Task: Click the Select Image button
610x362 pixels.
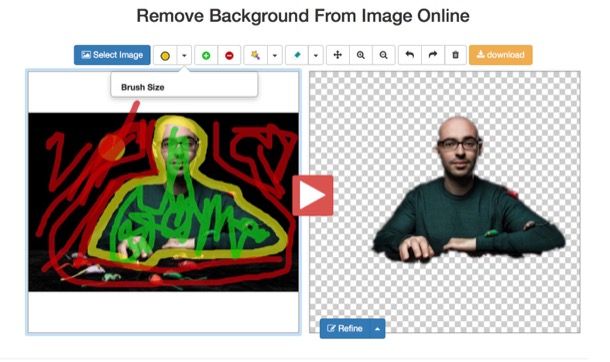Action: click(x=112, y=55)
